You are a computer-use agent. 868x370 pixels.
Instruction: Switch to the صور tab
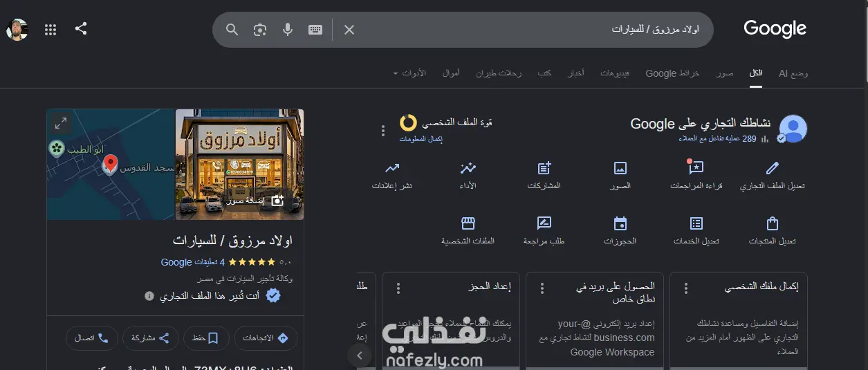point(725,73)
